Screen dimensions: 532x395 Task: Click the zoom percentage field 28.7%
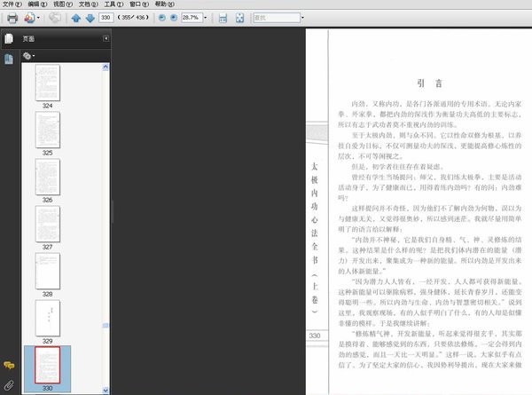point(192,18)
